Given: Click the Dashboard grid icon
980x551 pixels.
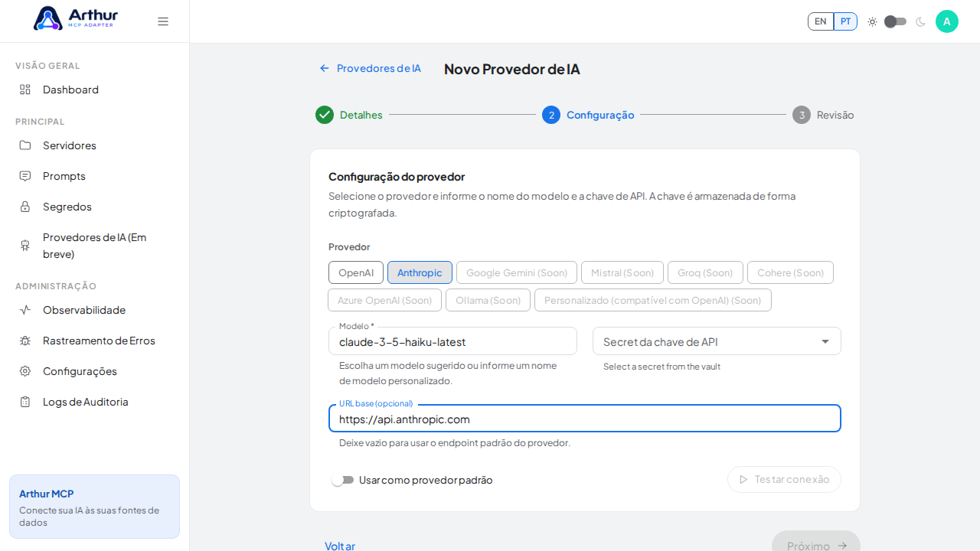Looking at the screenshot, I should click(x=25, y=90).
